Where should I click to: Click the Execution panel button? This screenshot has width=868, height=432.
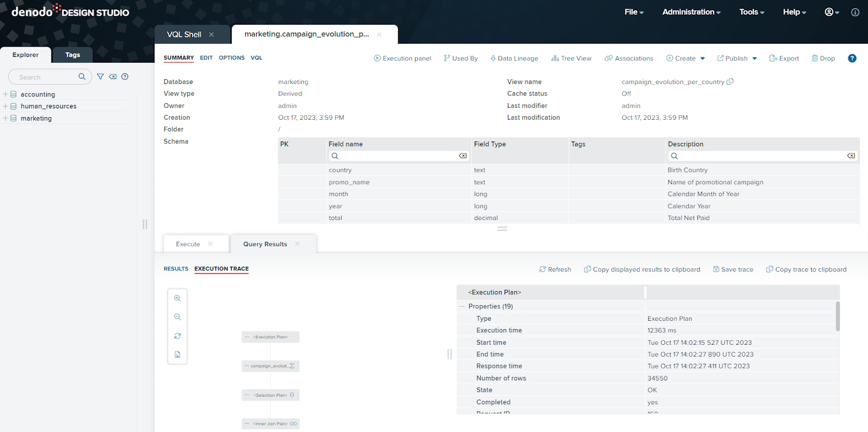(x=403, y=59)
